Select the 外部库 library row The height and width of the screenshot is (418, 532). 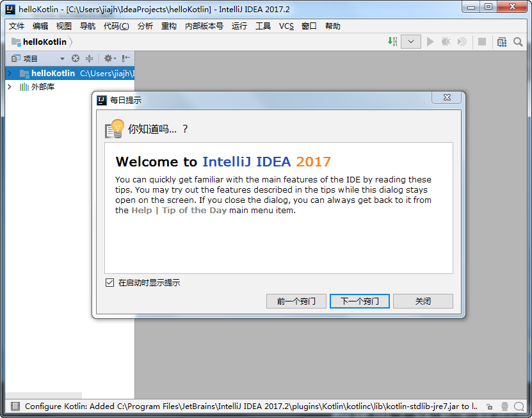tap(70, 86)
